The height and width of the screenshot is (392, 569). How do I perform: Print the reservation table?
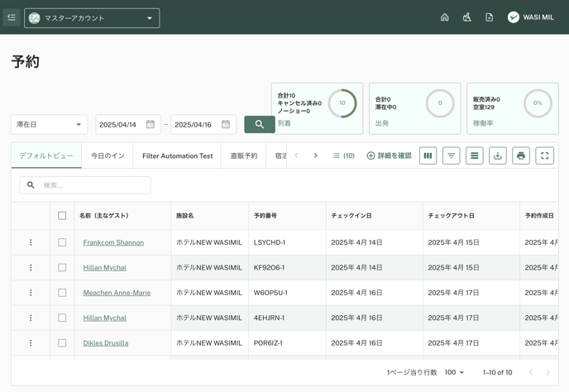(521, 155)
